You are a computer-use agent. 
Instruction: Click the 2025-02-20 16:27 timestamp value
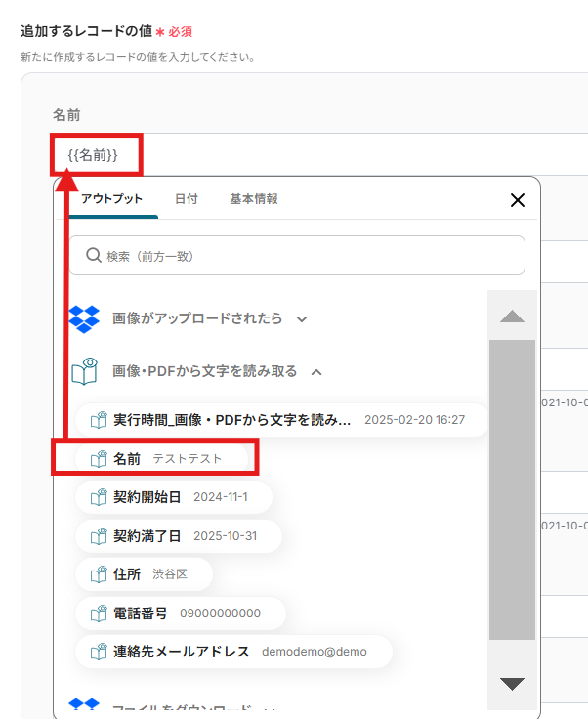(415, 420)
